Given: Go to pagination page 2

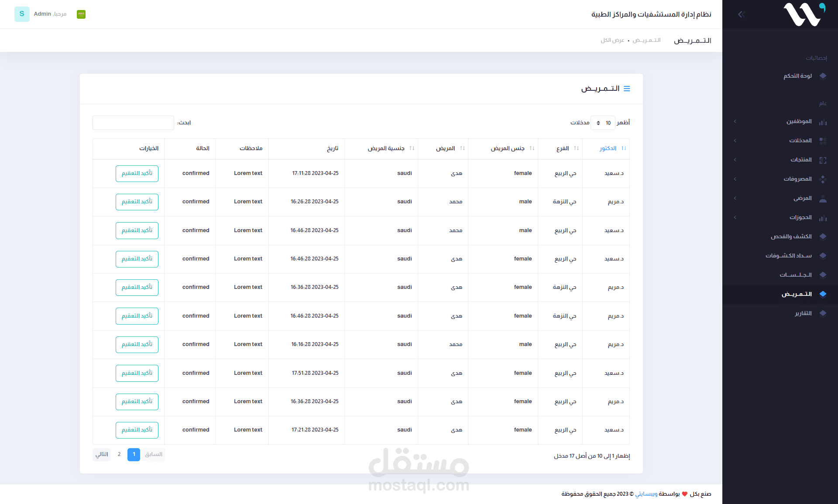Looking at the screenshot, I should [x=119, y=455].
